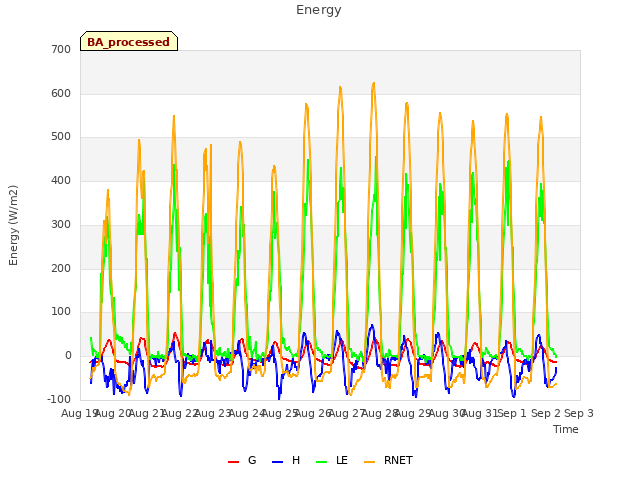Toggle the LE series in legend
The height and width of the screenshot is (480, 640).
(332, 460)
